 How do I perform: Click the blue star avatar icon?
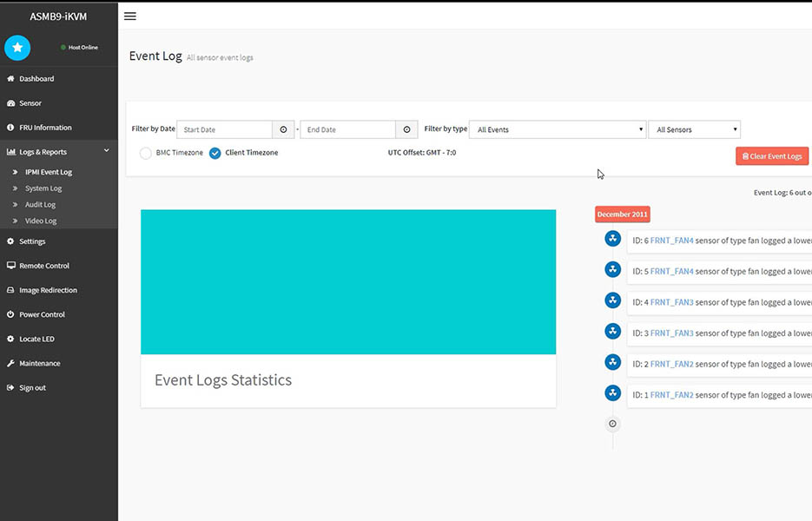coord(17,48)
